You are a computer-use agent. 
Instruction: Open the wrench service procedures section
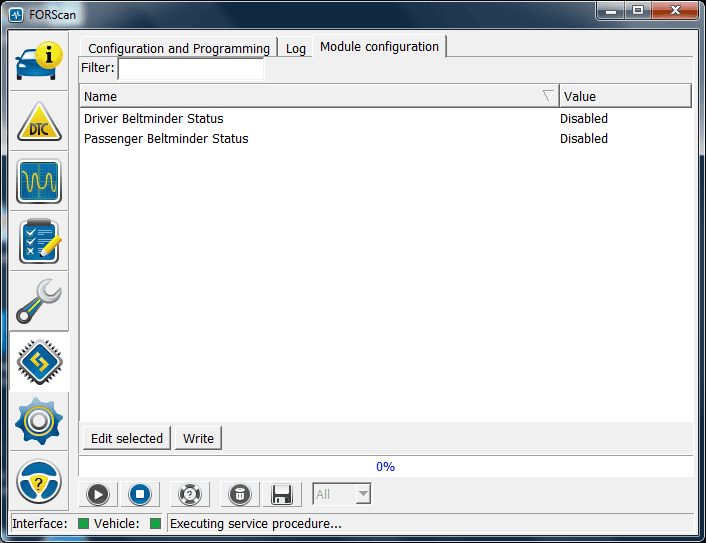pos(39,301)
